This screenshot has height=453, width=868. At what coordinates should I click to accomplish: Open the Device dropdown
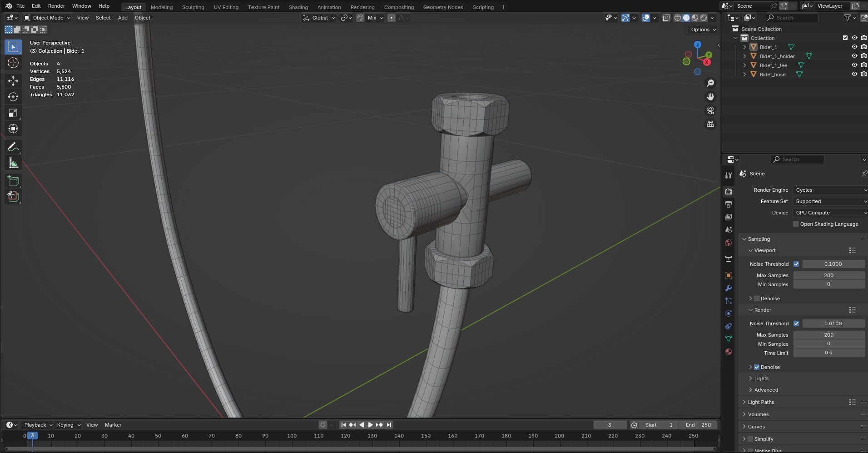point(830,213)
